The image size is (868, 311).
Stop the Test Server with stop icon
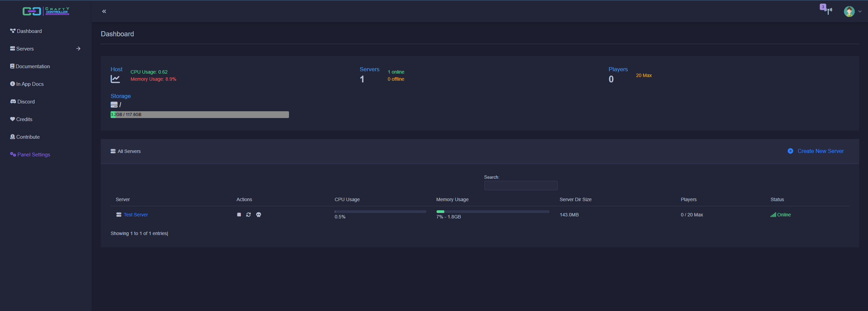click(239, 215)
